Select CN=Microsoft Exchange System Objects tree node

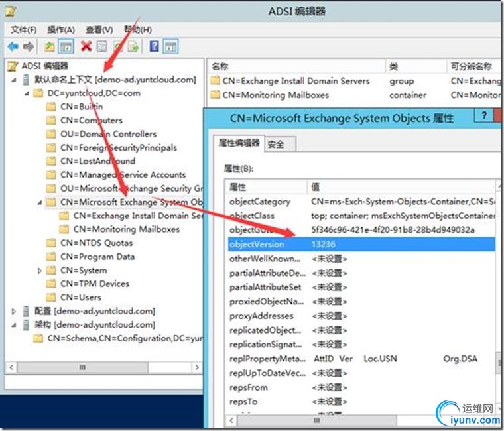[131, 202]
